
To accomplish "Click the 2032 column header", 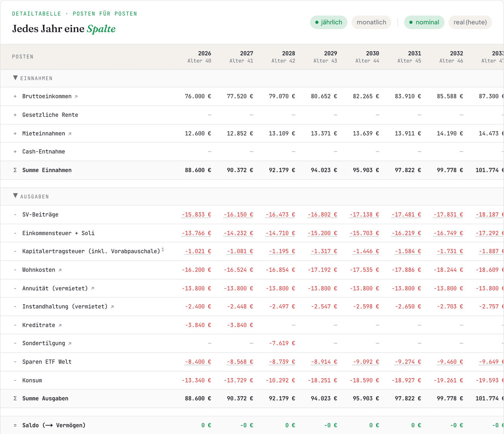I will coord(451,57).
